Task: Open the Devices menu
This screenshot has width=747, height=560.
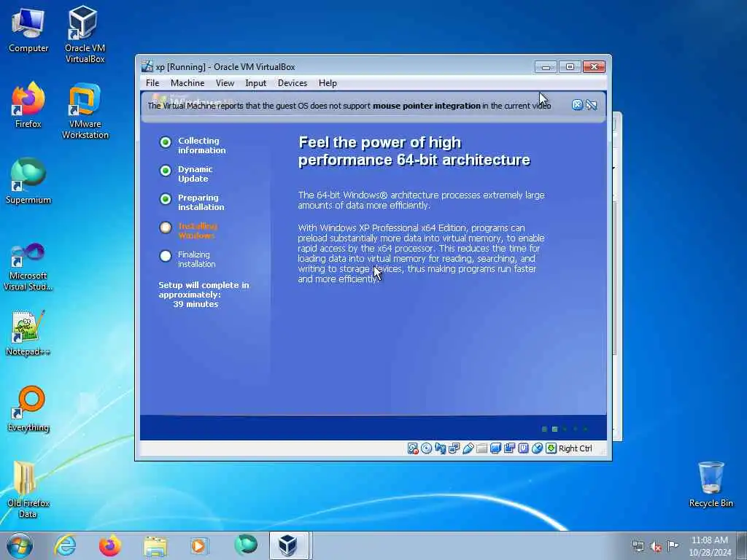Action: point(293,83)
